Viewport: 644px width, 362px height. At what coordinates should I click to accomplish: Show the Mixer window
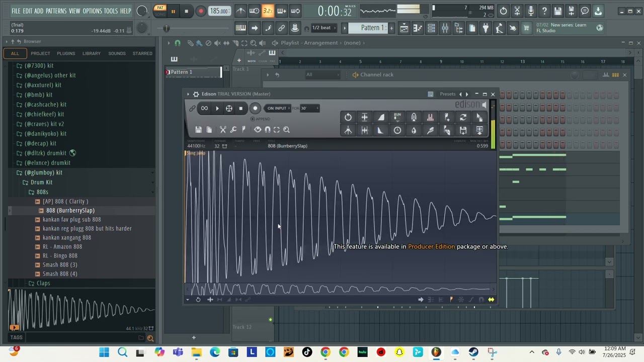tap(445, 28)
